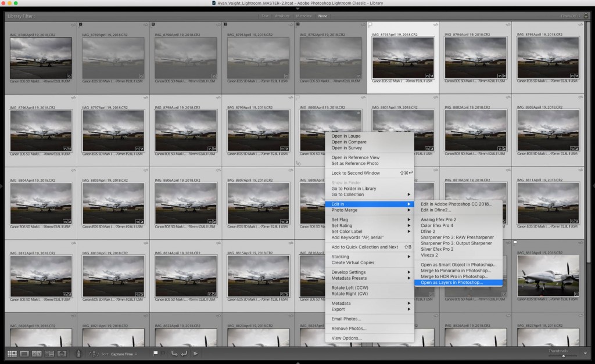Expand the Stacking submenu
Screen dimensions: 595x364
[x=370, y=257]
